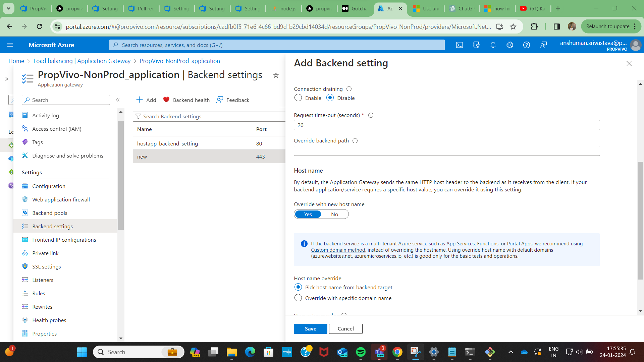Viewport: 644px width, 362px height.
Task: Open Private link item
Action: pos(45,253)
